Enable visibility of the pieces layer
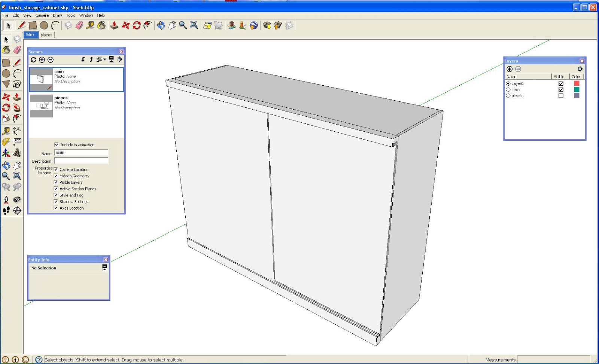 (560, 95)
